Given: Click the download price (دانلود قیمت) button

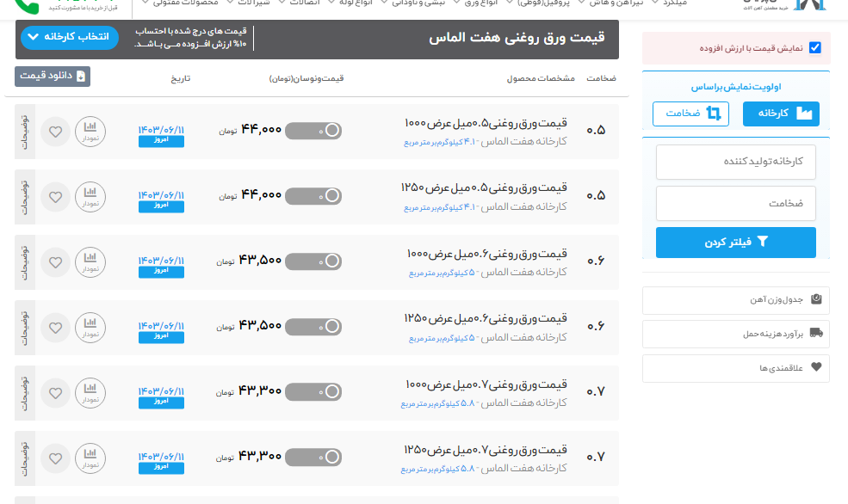Looking at the screenshot, I should pyautogui.click(x=53, y=77).
